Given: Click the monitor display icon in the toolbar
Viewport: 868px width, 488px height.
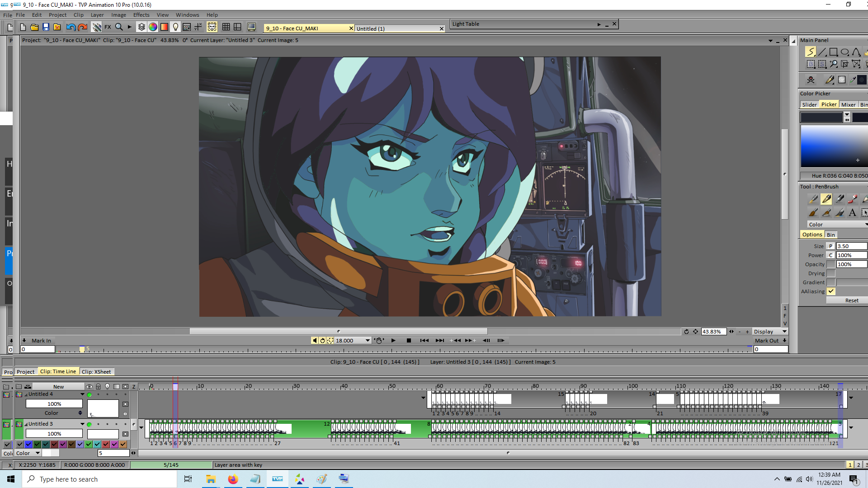Looking at the screenshot, I should click(x=252, y=27).
